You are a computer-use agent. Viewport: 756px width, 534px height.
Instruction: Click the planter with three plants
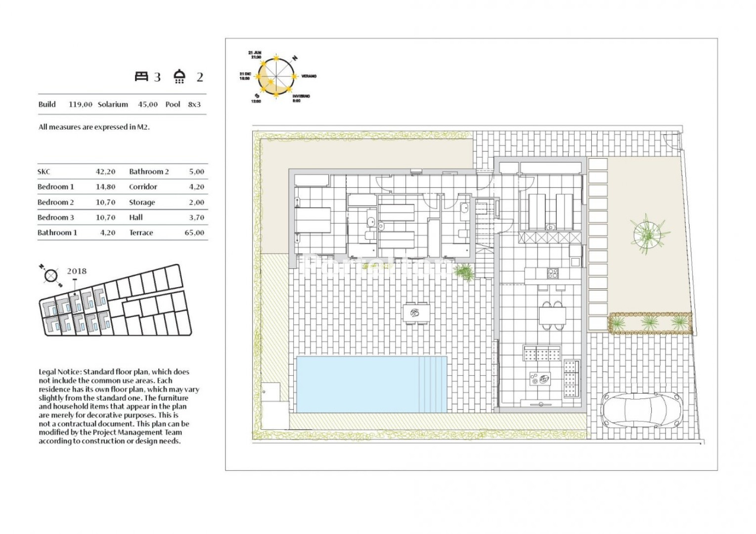pos(650,323)
